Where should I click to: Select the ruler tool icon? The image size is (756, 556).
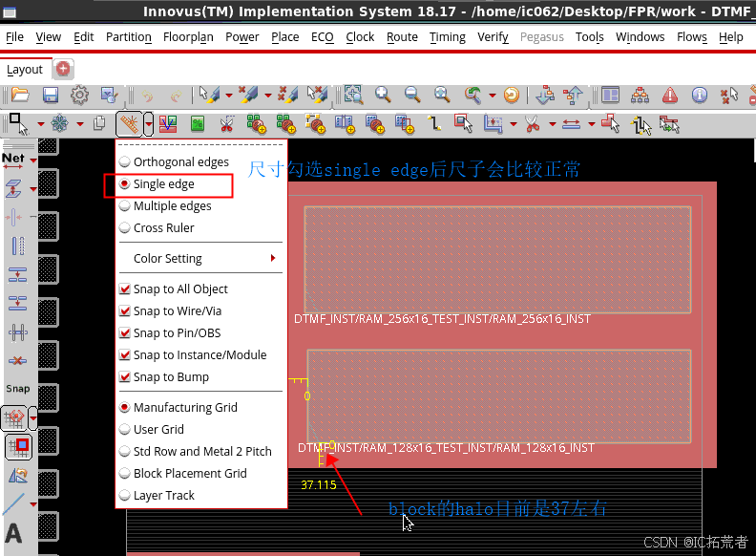coord(129,124)
